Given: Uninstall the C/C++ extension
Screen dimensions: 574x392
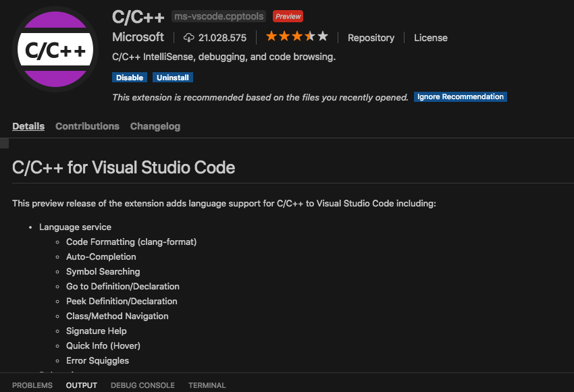Looking at the screenshot, I should (173, 78).
